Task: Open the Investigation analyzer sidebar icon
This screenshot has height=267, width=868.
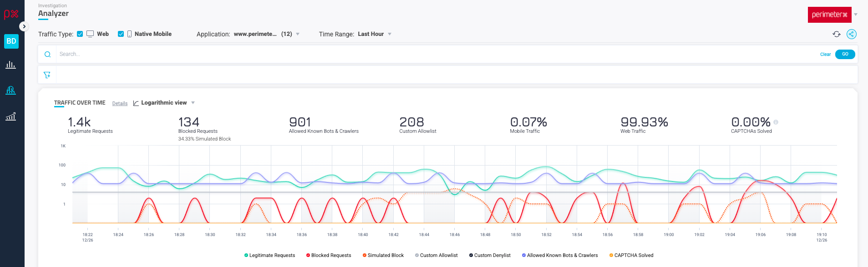Action: 10,90
